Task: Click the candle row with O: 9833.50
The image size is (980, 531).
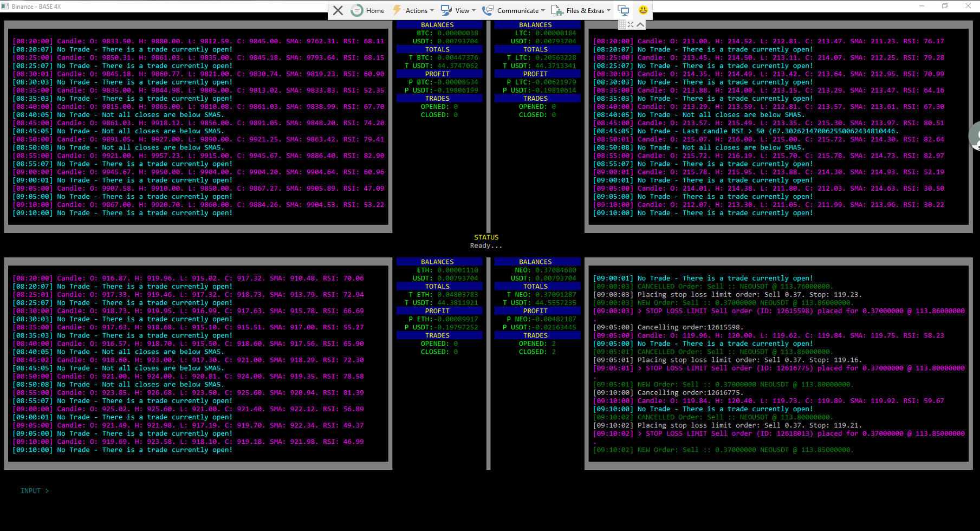Action: 198,41
